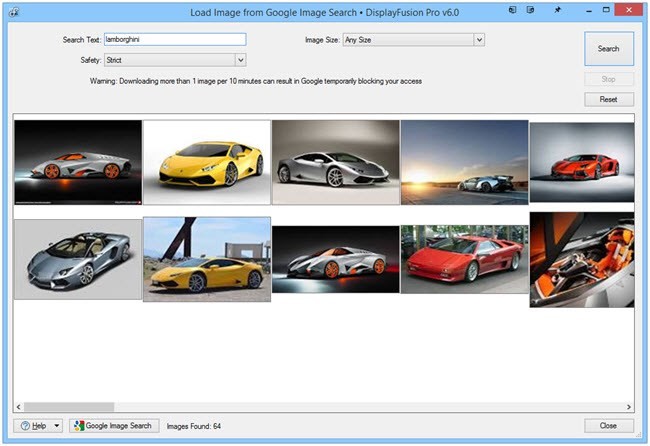Viewport: 650px width, 446px height.
Task: Click the horizontal scrollbar thumb
Action: 69,407
